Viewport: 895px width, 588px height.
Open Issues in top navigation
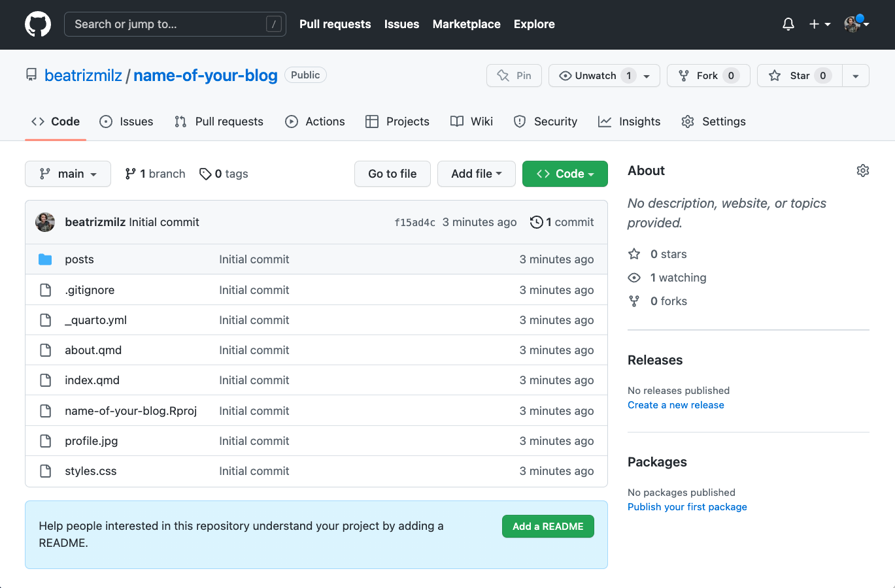coord(401,24)
